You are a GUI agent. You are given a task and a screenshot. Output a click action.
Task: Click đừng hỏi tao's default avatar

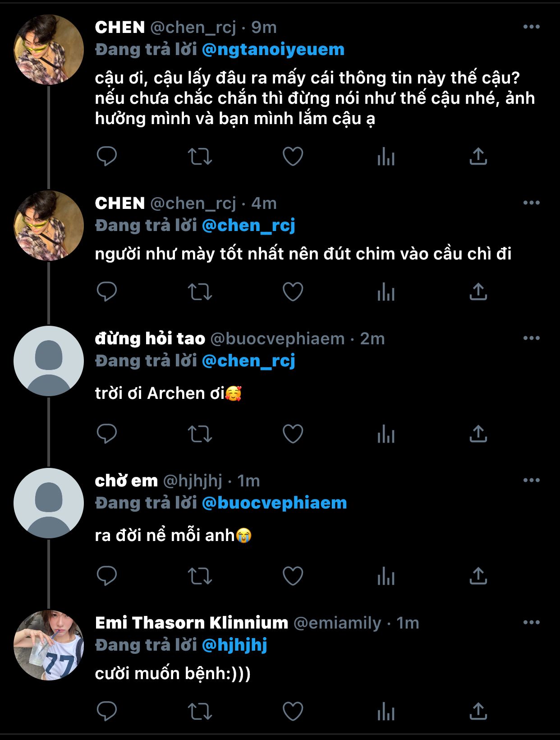pos(49,361)
